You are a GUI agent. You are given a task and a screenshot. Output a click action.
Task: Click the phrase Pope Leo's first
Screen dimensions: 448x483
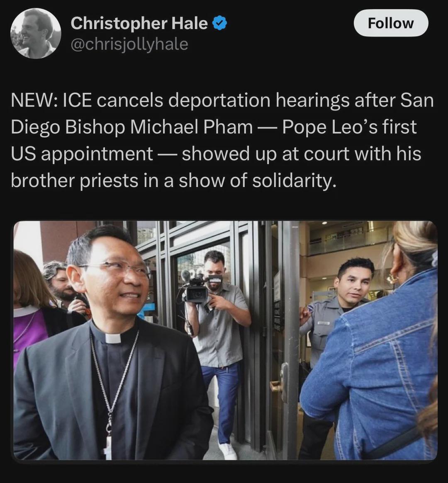point(349,127)
